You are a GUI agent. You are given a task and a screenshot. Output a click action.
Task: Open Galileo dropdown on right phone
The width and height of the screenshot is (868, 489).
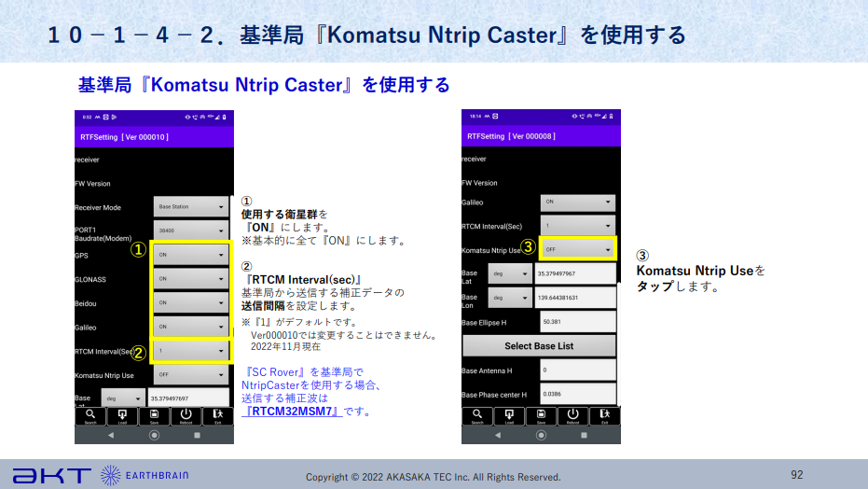pyautogui.click(x=578, y=203)
